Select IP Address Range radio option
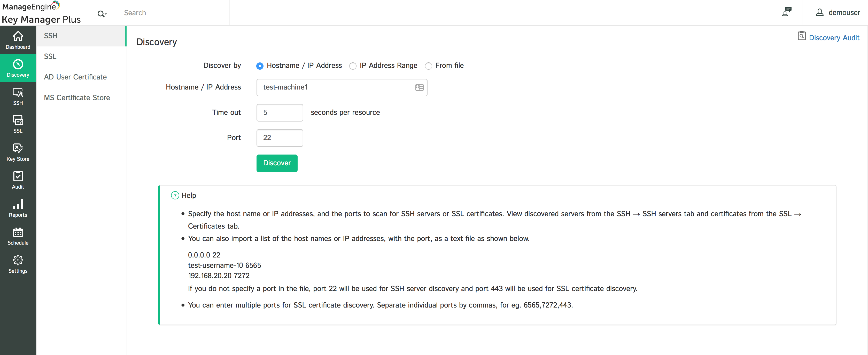This screenshot has width=868, height=355. [x=352, y=66]
